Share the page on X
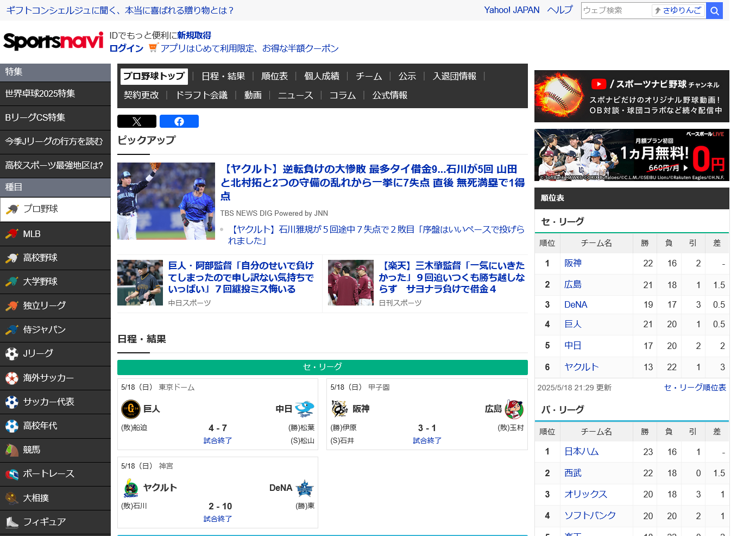 pos(137,121)
